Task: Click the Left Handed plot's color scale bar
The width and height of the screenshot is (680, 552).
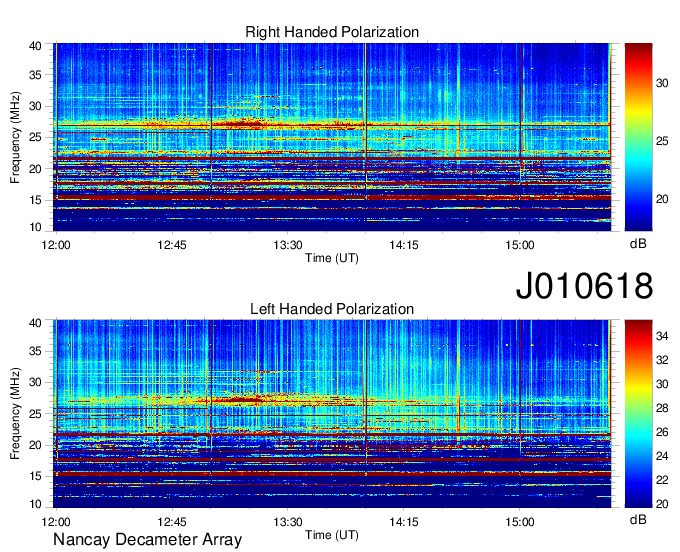Action: (x=638, y=414)
